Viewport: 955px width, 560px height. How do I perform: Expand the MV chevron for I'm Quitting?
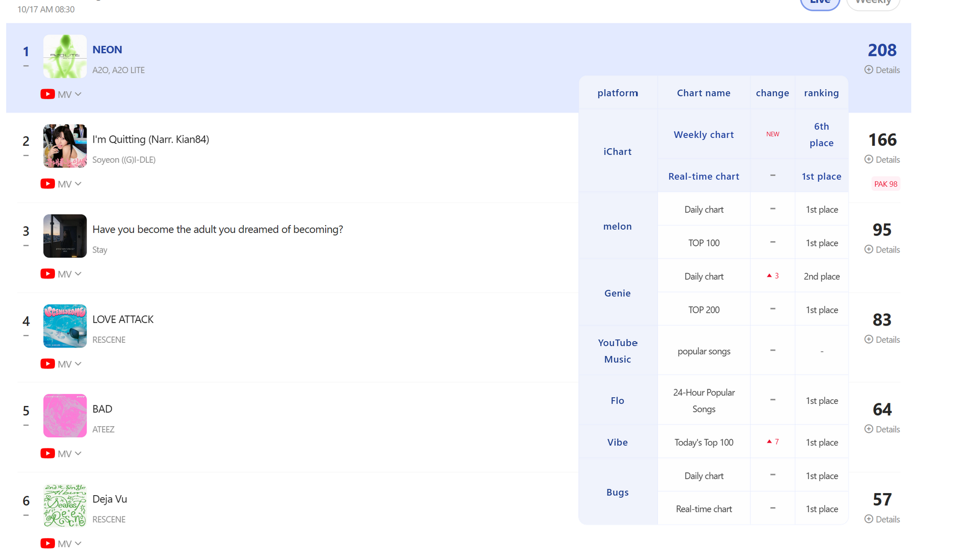tap(78, 184)
